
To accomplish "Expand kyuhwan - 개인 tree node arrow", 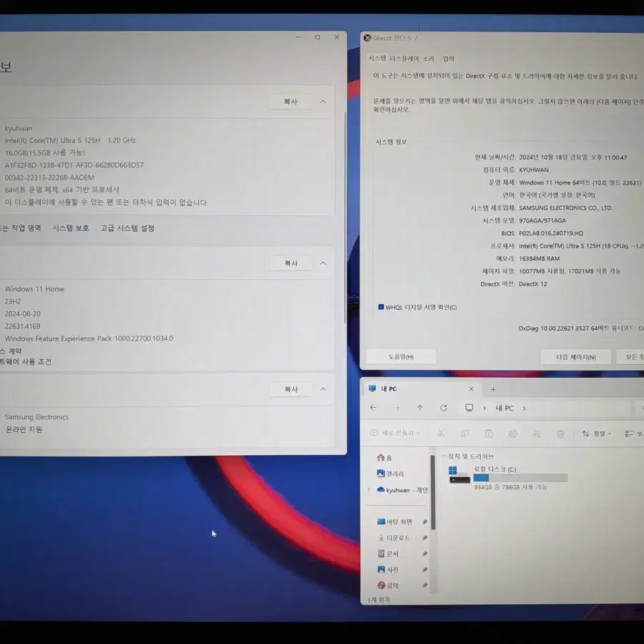I will click(369, 489).
